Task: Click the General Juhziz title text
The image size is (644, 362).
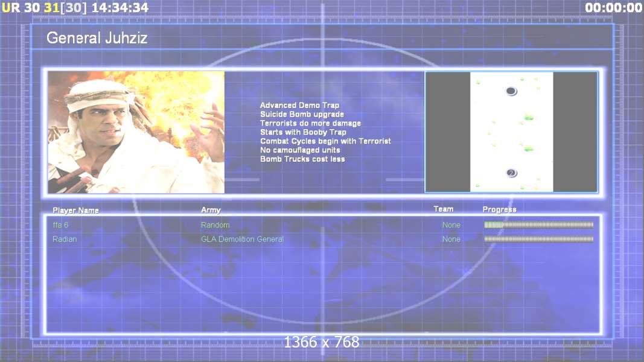Action: [97, 38]
